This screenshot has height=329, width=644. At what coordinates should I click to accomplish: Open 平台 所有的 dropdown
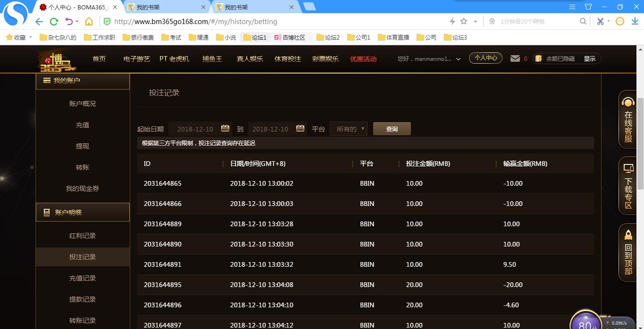349,129
